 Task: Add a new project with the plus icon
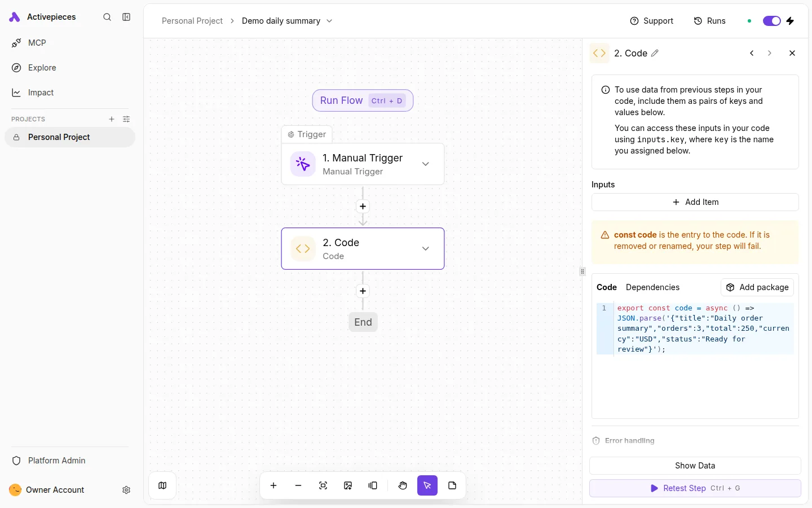pyautogui.click(x=112, y=119)
